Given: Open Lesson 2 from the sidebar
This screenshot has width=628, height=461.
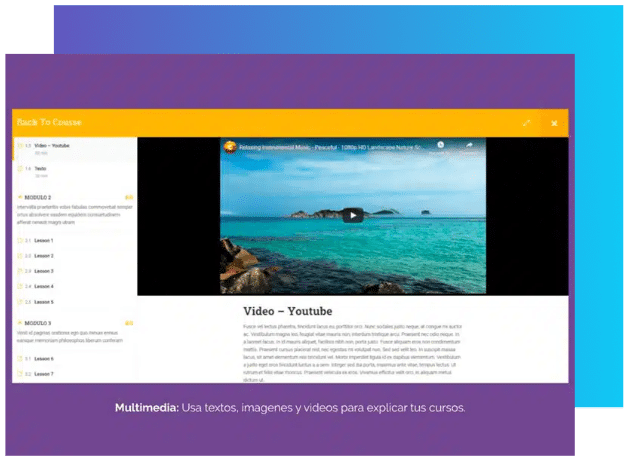Looking at the screenshot, I should point(44,256).
